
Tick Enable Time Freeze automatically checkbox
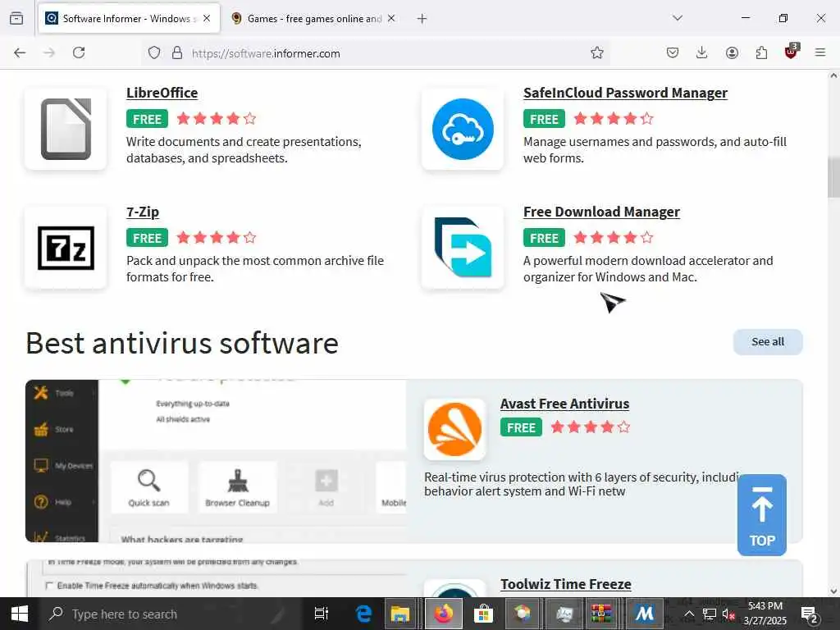49,586
